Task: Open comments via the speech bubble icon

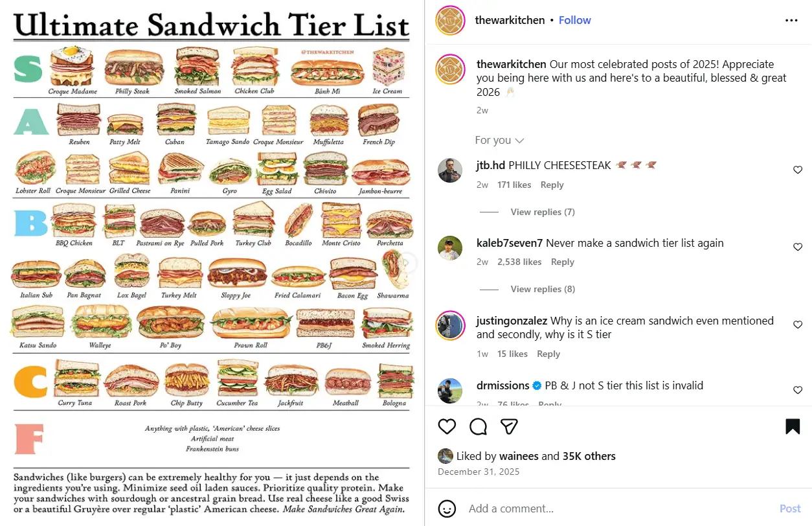Action: pos(478,426)
